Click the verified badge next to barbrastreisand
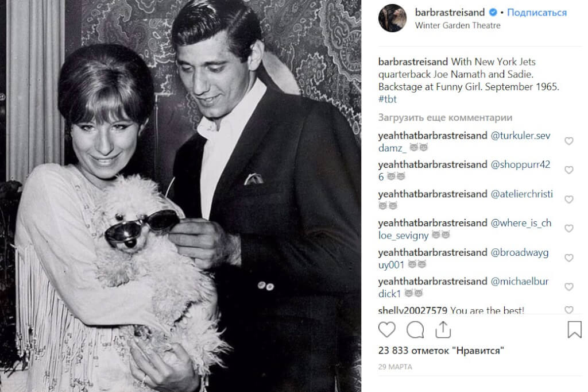 [x=493, y=13]
